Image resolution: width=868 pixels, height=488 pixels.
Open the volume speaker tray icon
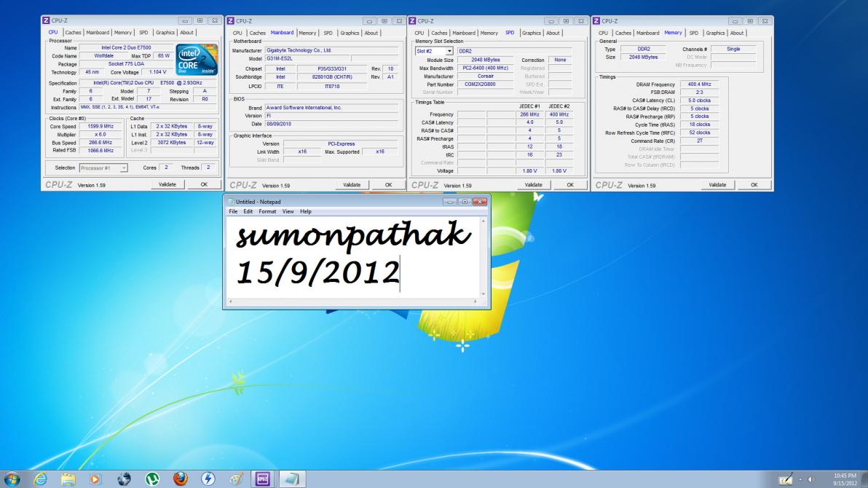click(811, 480)
